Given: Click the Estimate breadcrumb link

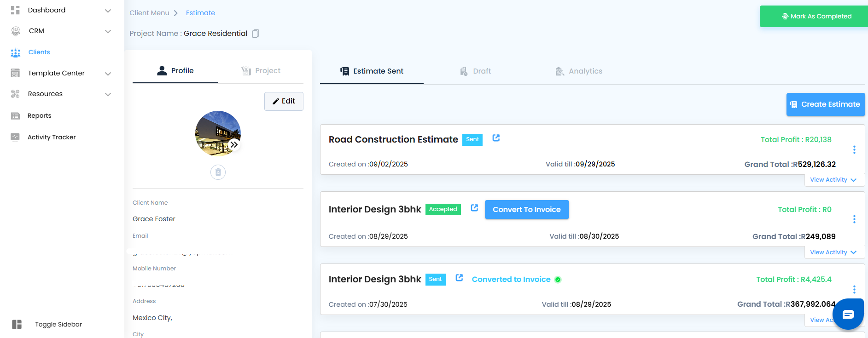Looking at the screenshot, I should coord(200,13).
